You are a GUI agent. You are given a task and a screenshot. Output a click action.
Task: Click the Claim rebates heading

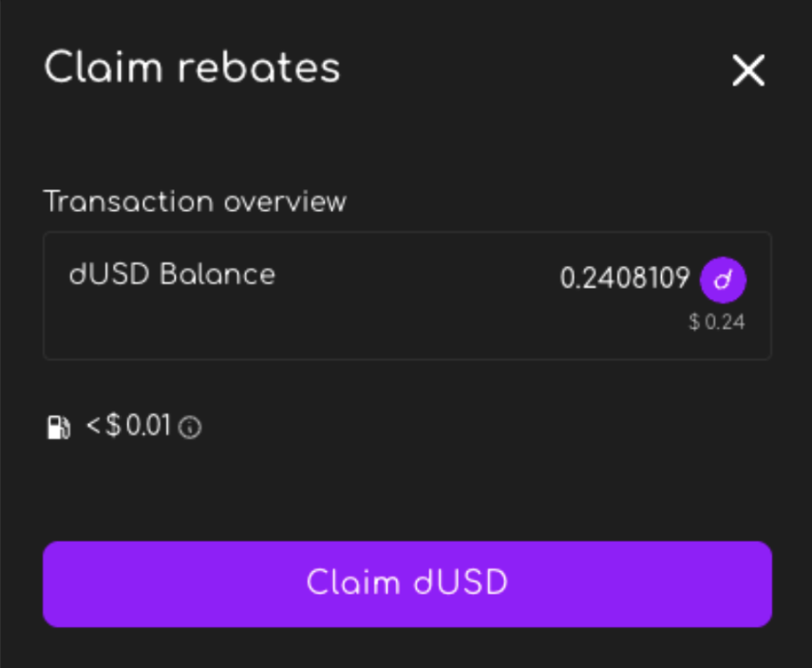pyautogui.click(x=192, y=68)
